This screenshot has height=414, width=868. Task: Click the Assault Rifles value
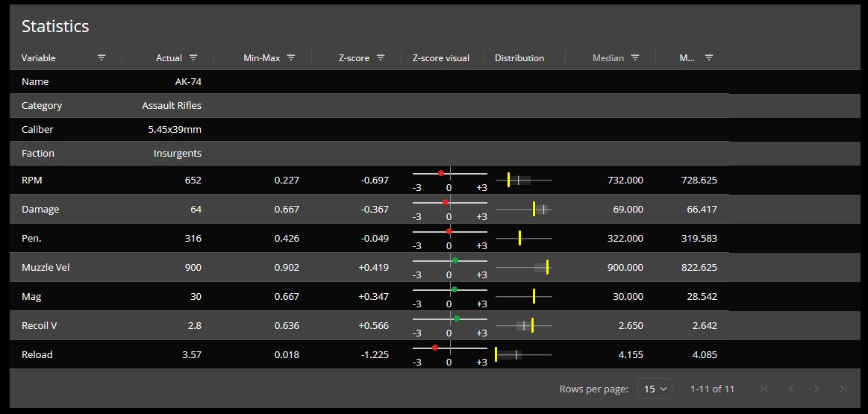click(172, 105)
